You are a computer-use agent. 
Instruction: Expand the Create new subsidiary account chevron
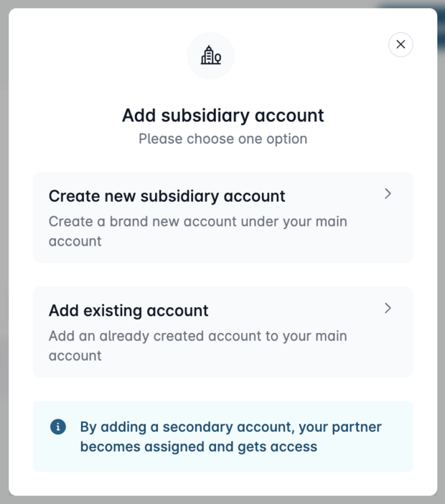tap(388, 194)
